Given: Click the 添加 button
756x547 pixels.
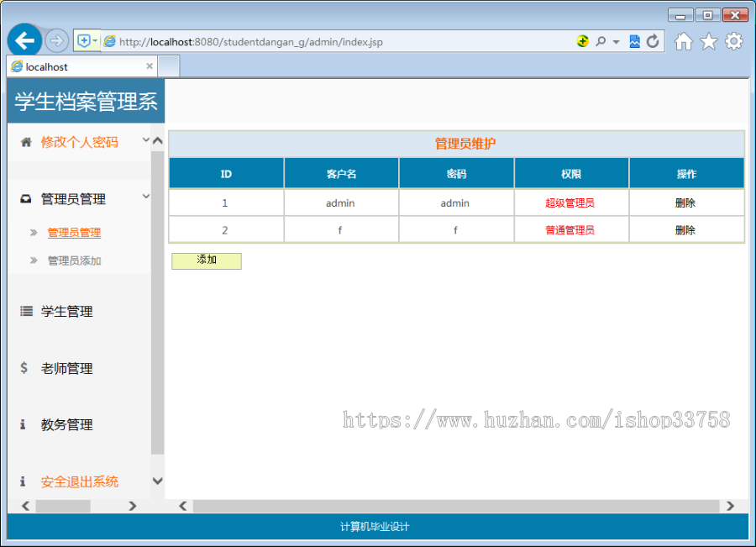Looking at the screenshot, I should pyautogui.click(x=207, y=261).
